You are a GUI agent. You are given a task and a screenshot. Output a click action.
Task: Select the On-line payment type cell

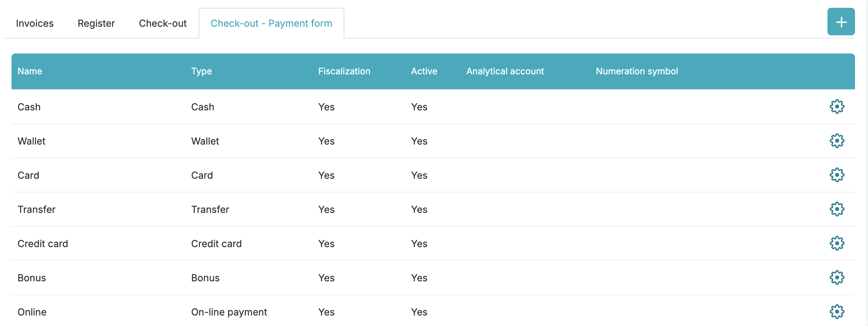(x=229, y=312)
